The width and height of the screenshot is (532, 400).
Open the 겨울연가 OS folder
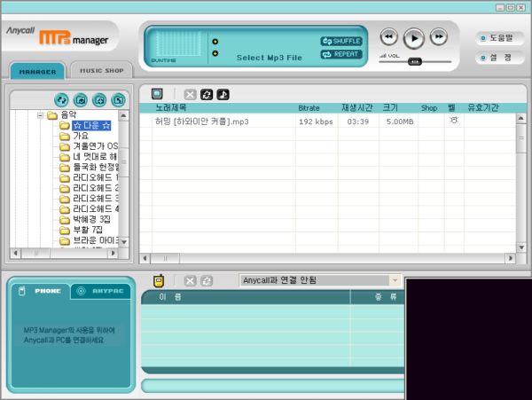(x=95, y=146)
